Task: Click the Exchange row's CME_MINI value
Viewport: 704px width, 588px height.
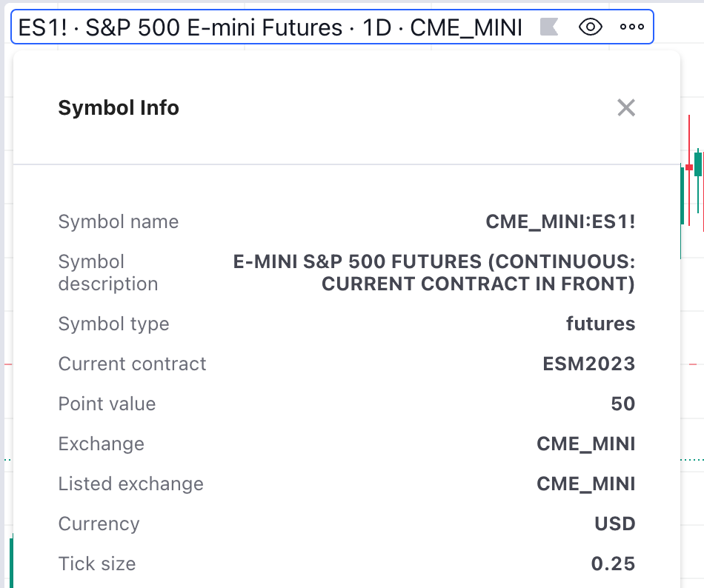Action: click(585, 444)
